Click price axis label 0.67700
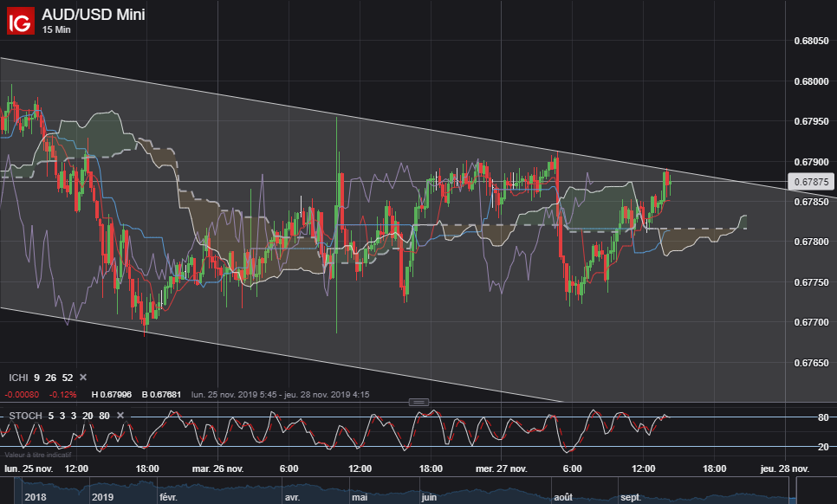837x504 pixels. click(x=811, y=323)
